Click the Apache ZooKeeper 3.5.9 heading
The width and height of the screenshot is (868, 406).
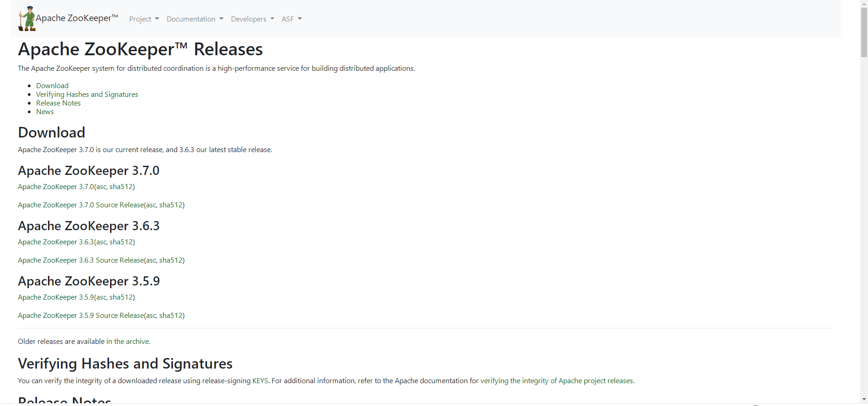click(x=89, y=281)
